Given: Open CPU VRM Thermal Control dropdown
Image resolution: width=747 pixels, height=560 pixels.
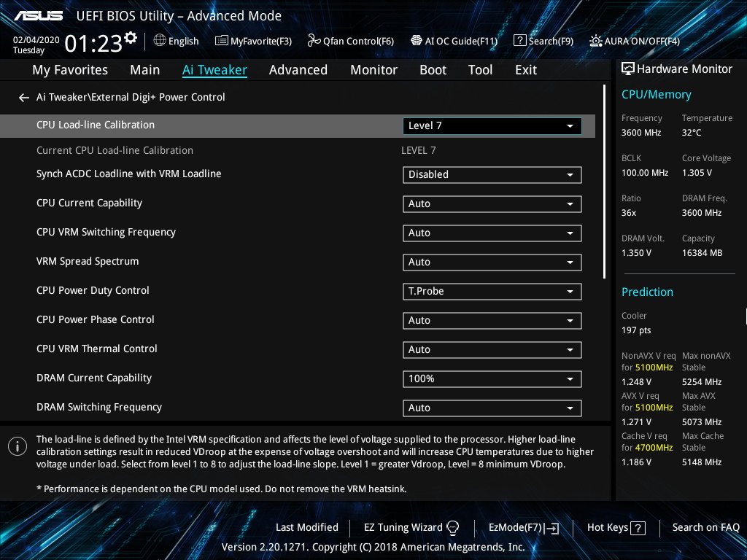Looking at the screenshot, I should pyautogui.click(x=492, y=349).
